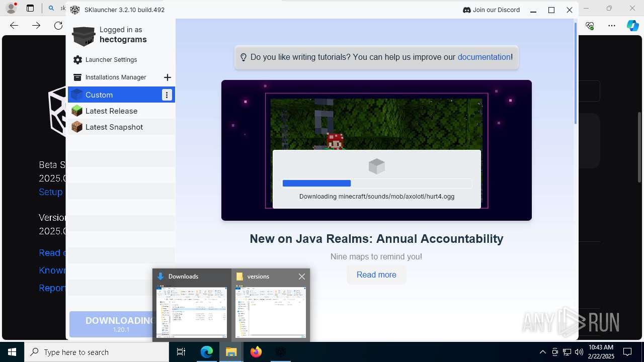
Task: Click the volume tray icon
Action: (579, 352)
